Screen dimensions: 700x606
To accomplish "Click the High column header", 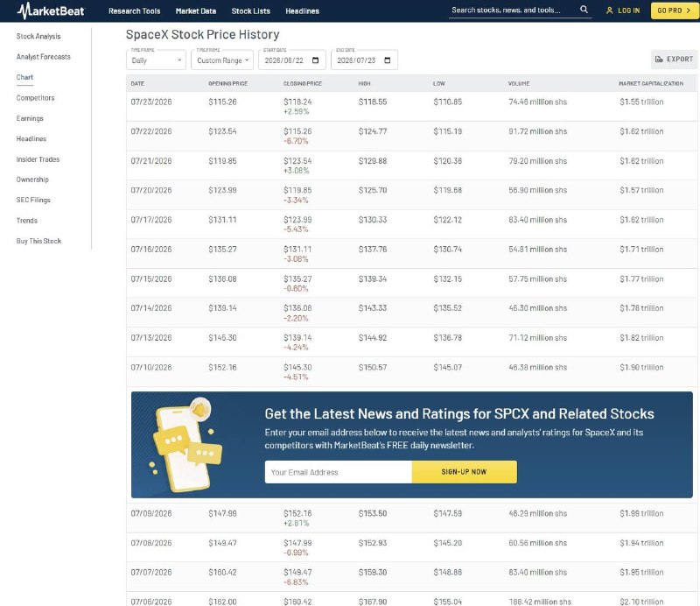I will [x=364, y=83].
